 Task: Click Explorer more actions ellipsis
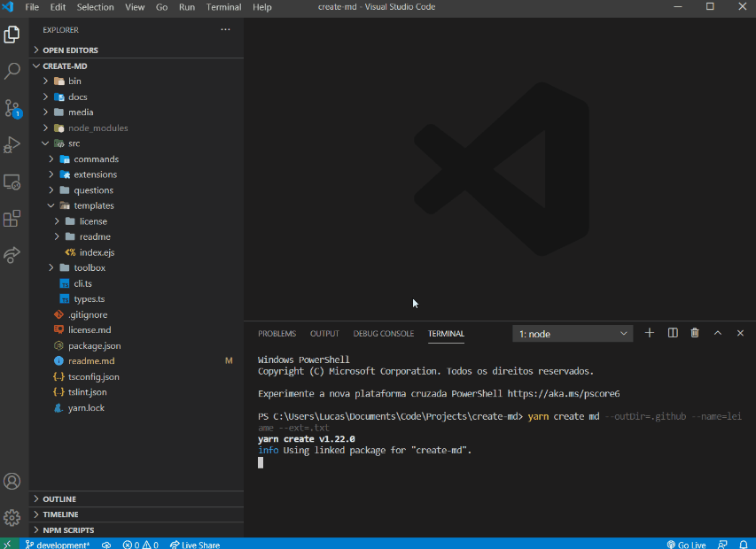tap(225, 30)
